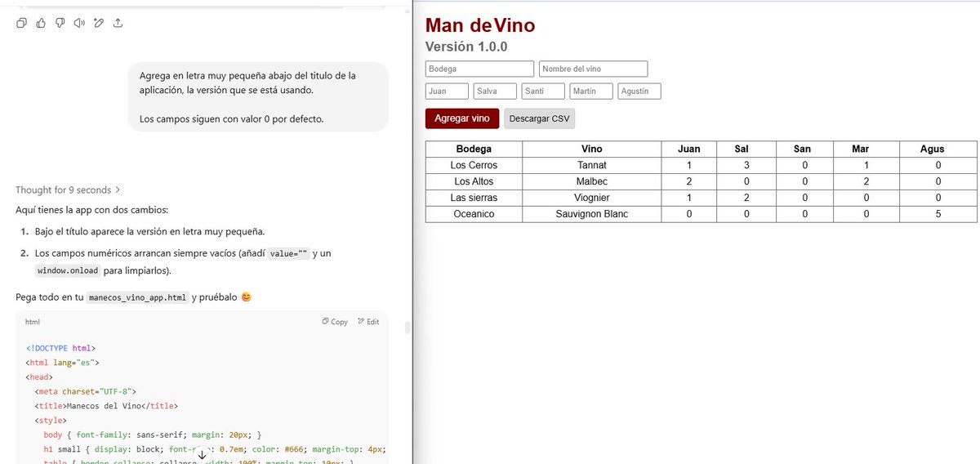The height and width of the screenshot is (464, 980).
Task: Click the Nombre del vino input field
Action: click(593, 69)
